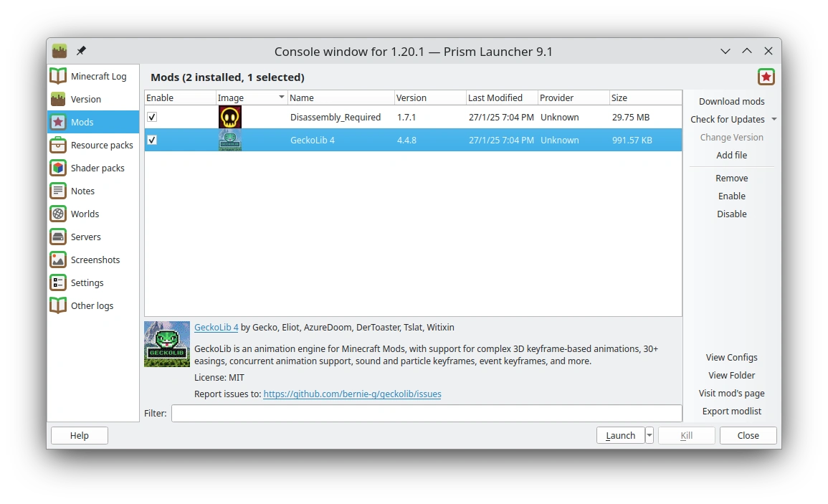
Task: Expand the Launch button dropdown arrow
Action: 649,435
